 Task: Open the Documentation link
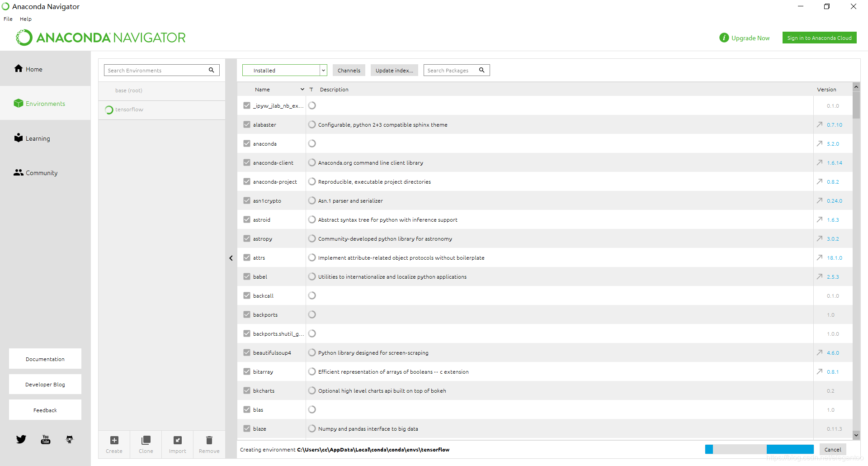click(x=45, y=359)
